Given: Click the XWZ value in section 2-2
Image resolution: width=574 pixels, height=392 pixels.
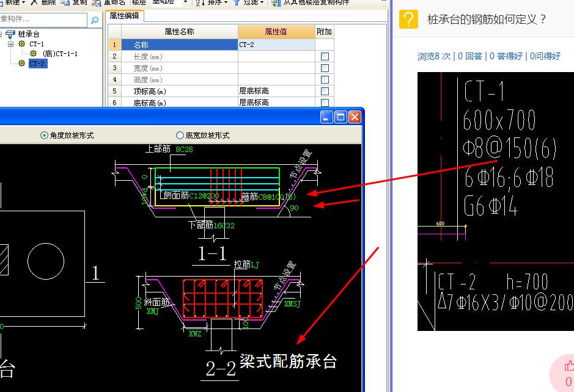Looking at the screenshot, I should coord(195,333).
